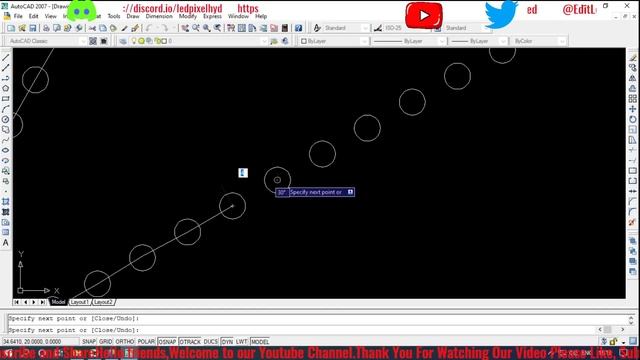Screen dimensions: 640x360
Task: Select the Arc draw tool
Action: tap(6, 109)
